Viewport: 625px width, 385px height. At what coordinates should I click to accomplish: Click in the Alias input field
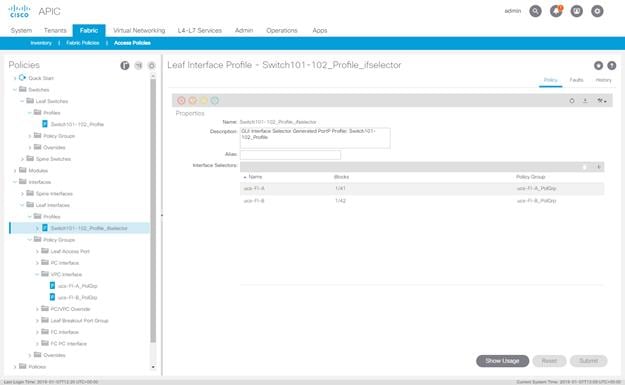[290, 155]
